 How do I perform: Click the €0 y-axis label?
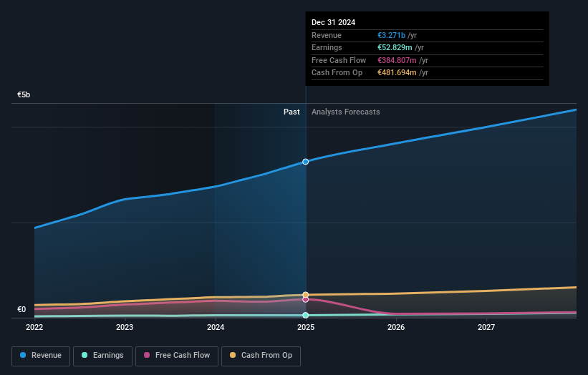coord(21,309)
